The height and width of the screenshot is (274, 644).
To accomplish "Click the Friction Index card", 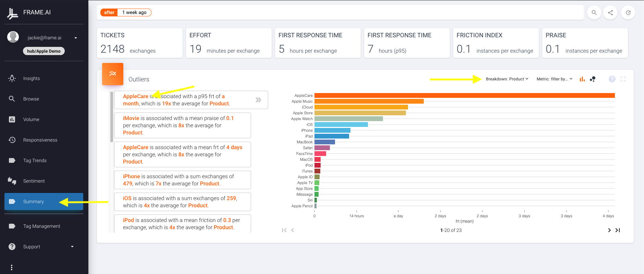I will click(496, 43).
